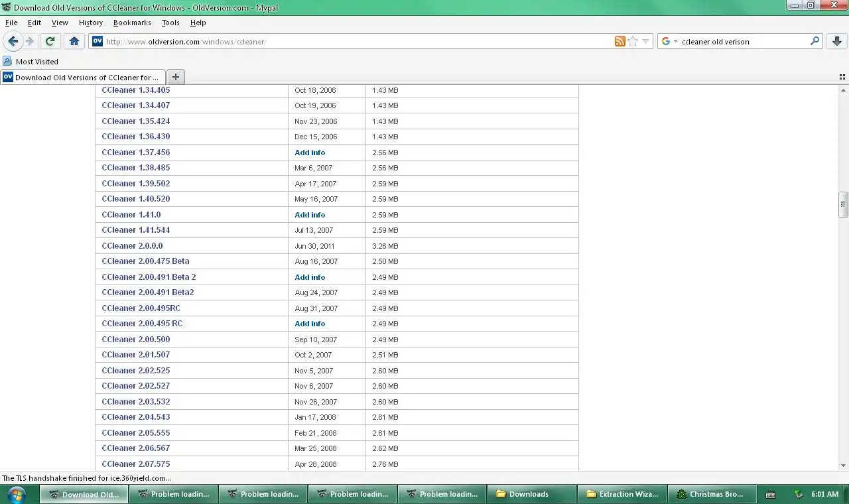849x504 pixels.
Task: Open the CCleaner 1.35.424 link
Action: point(135,121)
